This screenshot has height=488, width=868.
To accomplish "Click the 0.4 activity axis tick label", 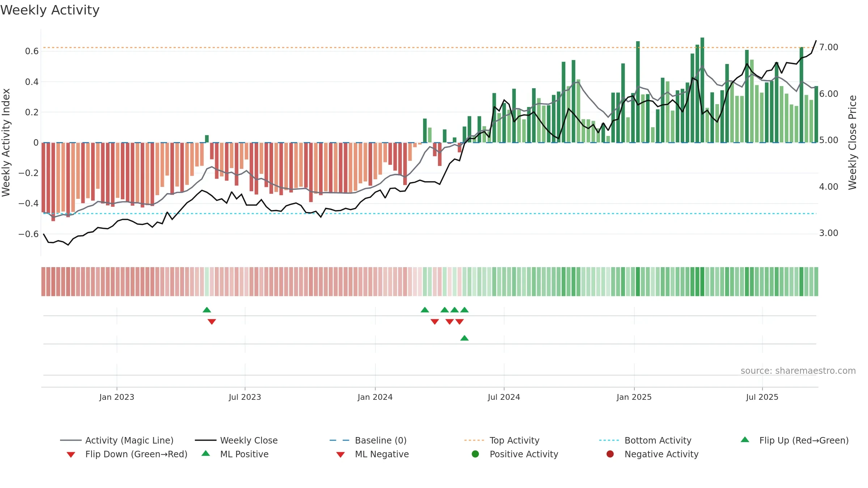I will 32,82.
